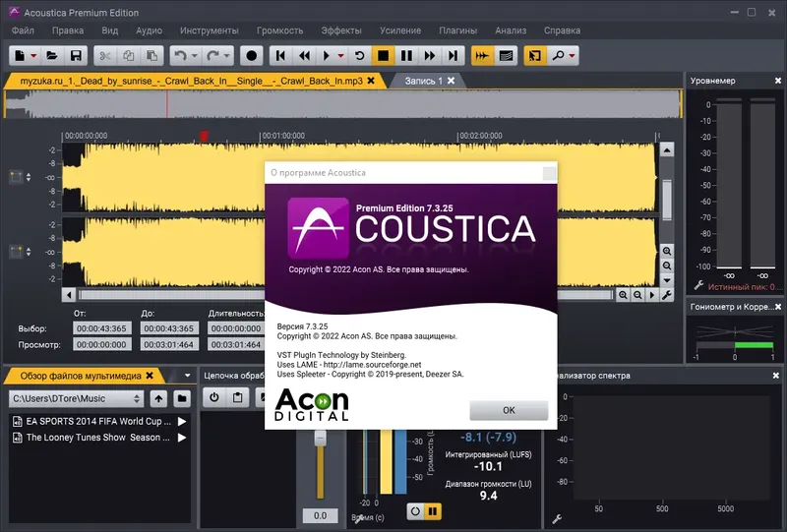
Task: Click the waveform view settings wrench icon
Action: point(667,295)
